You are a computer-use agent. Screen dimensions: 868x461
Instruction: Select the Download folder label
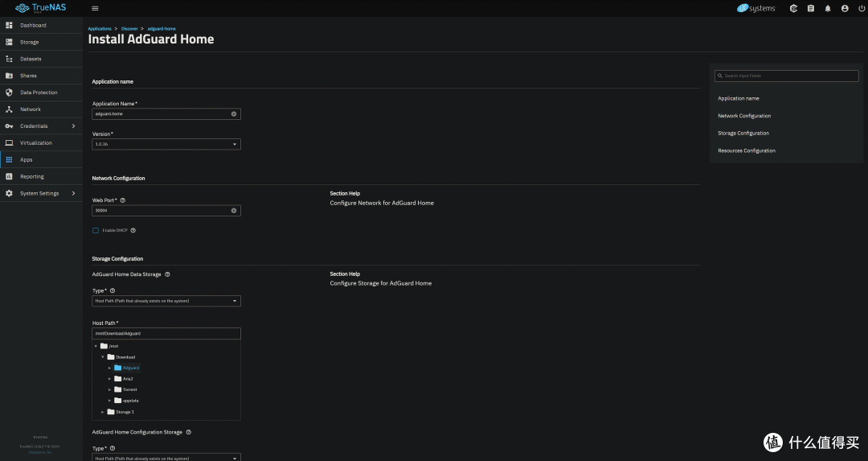click(125, 357)
